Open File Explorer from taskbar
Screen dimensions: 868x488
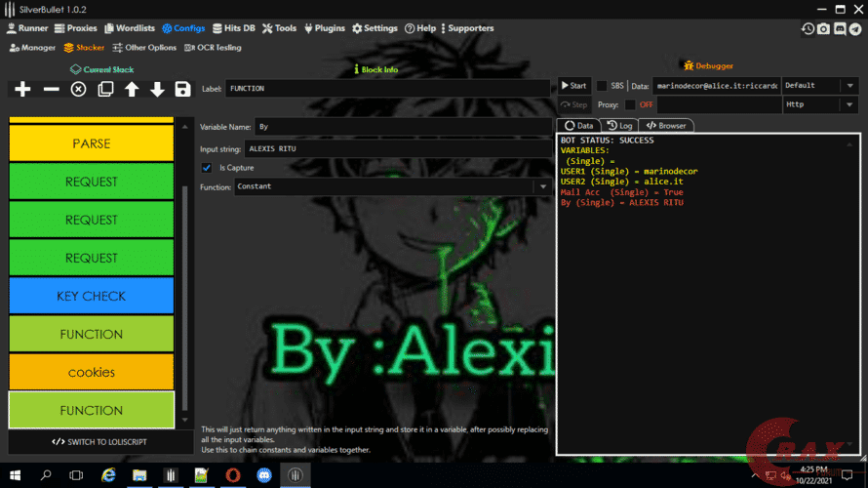point(139,475)
